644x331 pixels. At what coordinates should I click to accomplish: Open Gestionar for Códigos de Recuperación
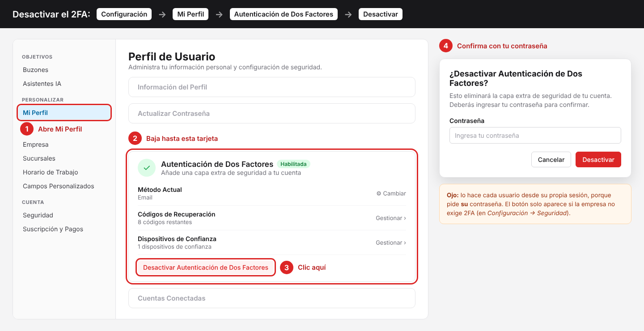(391, 218)
